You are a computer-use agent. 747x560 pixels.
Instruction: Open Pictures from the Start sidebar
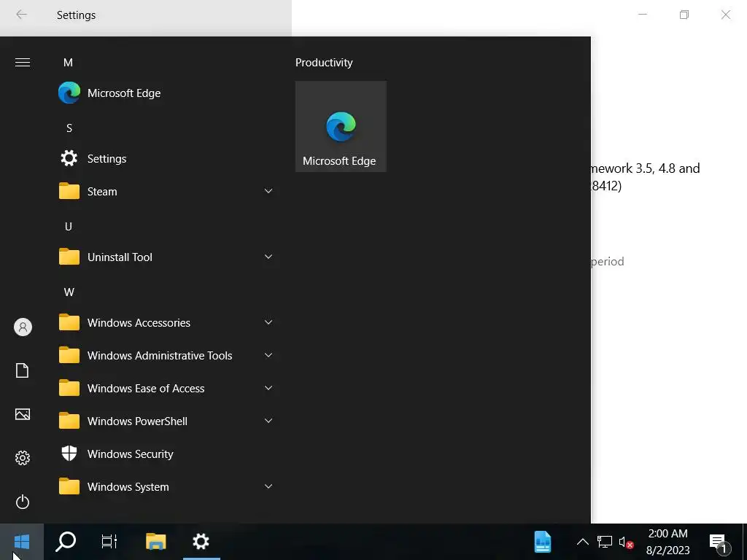point(23,414)
